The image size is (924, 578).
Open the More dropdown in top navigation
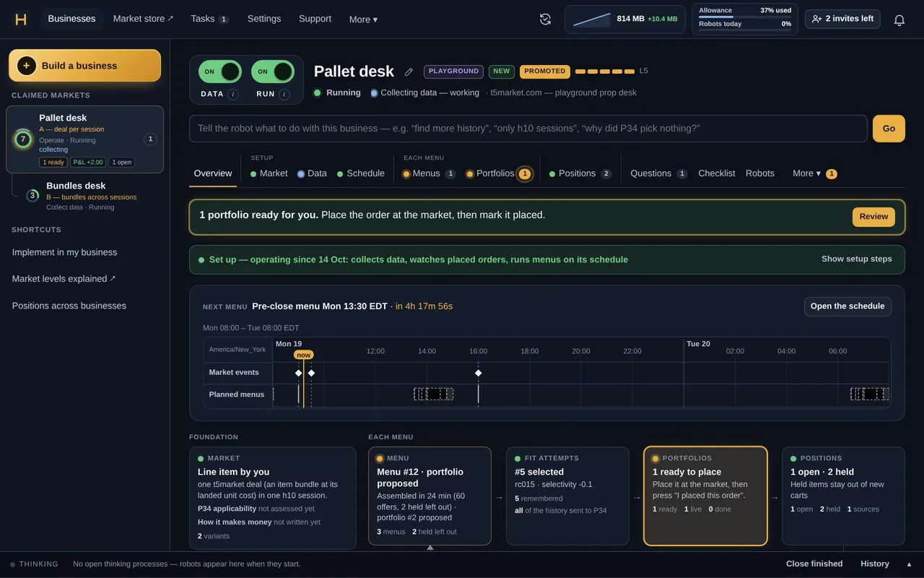click(363, 20)
